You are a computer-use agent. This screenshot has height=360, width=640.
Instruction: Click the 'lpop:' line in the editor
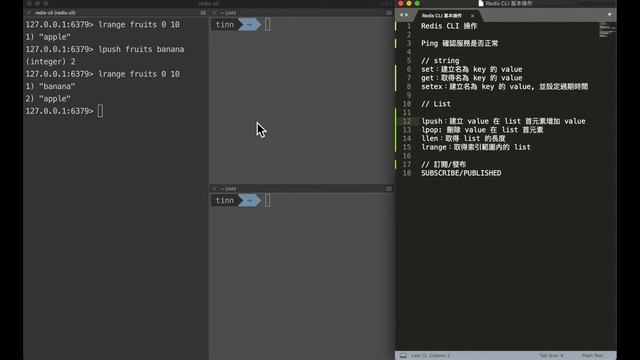pos(482,130)
